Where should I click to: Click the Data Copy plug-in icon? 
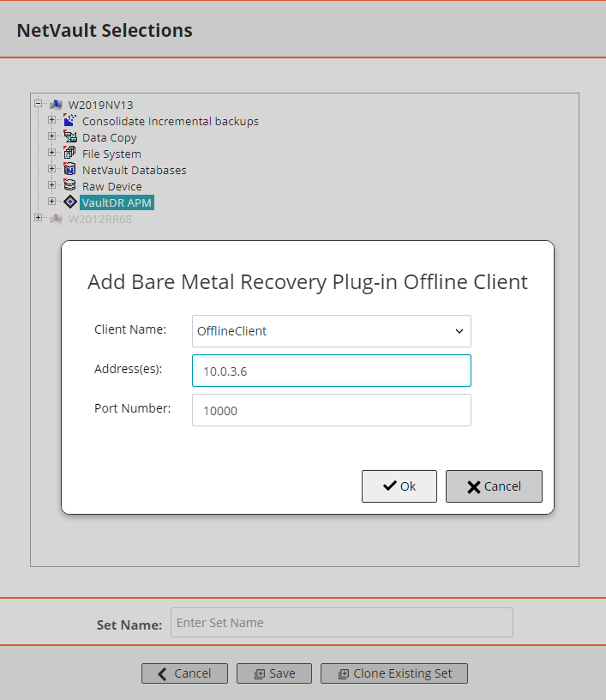pyautogui.click(x=69, y=137)
